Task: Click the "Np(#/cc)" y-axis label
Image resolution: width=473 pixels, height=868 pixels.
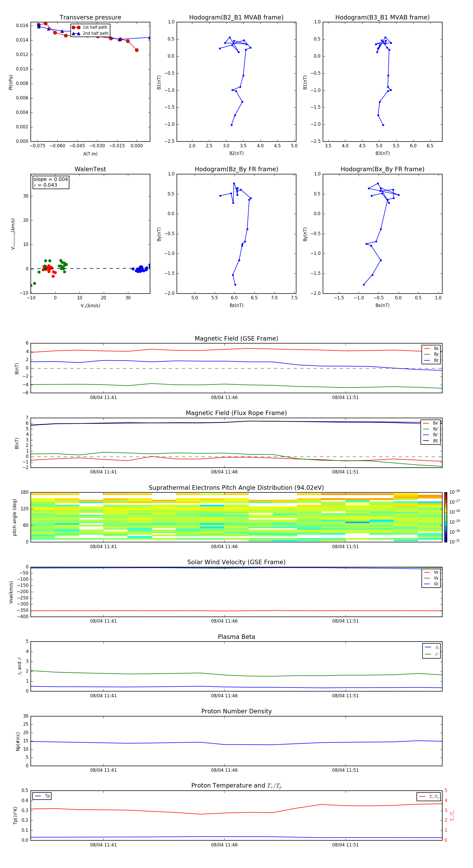Action: point(18,741)
